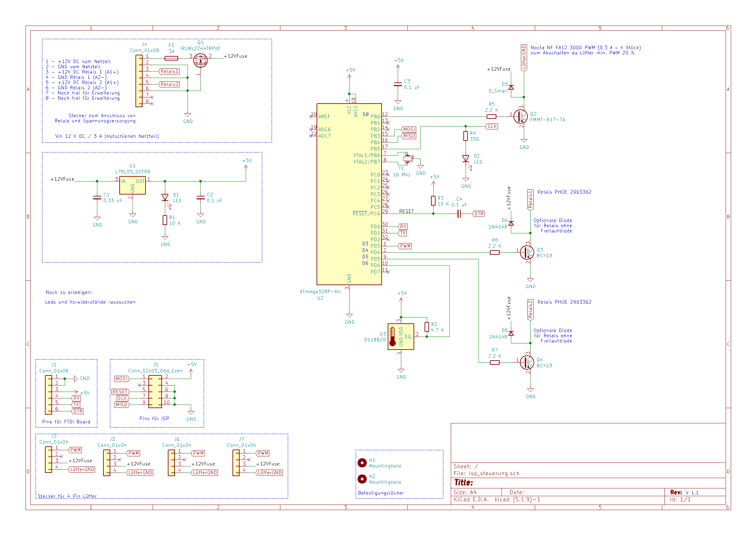
Task: Select the MISO label at pin PB4
Action: (x=409, y=136)
